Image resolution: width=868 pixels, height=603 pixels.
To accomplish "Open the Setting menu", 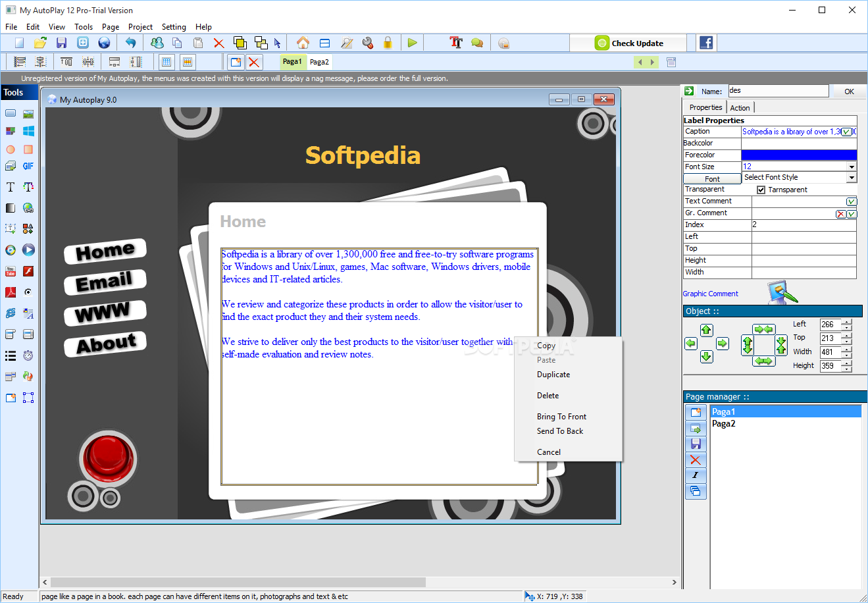I will point(174,27).
